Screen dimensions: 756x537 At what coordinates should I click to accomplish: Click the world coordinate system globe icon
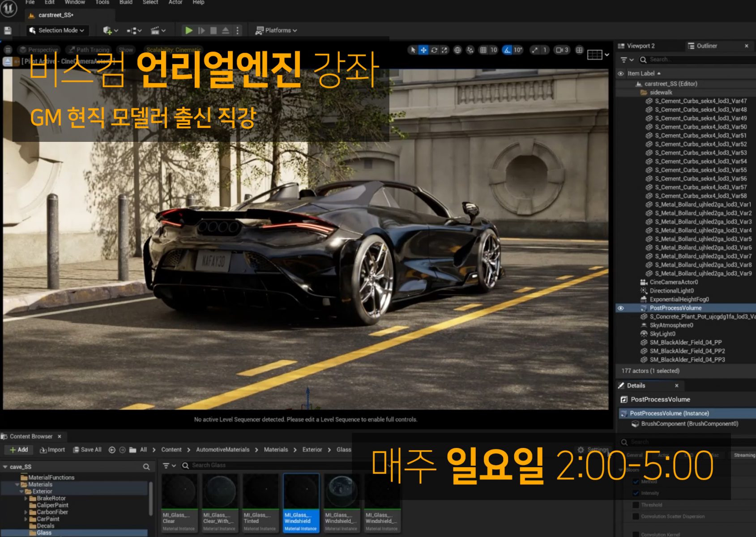click(457, 50)
